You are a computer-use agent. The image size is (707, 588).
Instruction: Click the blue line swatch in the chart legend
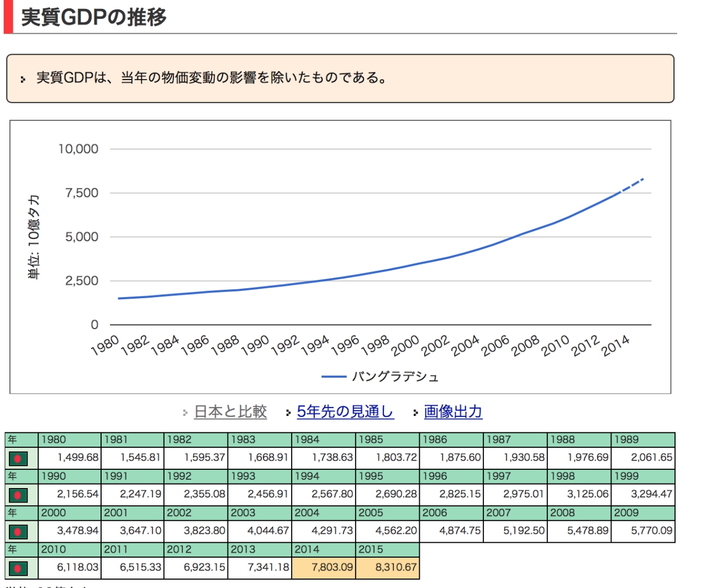334,377
